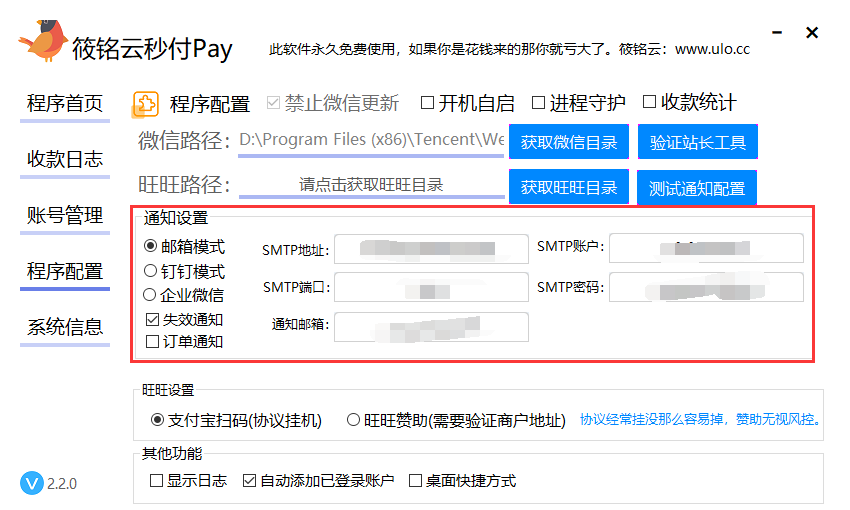Click the 筱铭云秒付Pay title text

coord(152,49)
